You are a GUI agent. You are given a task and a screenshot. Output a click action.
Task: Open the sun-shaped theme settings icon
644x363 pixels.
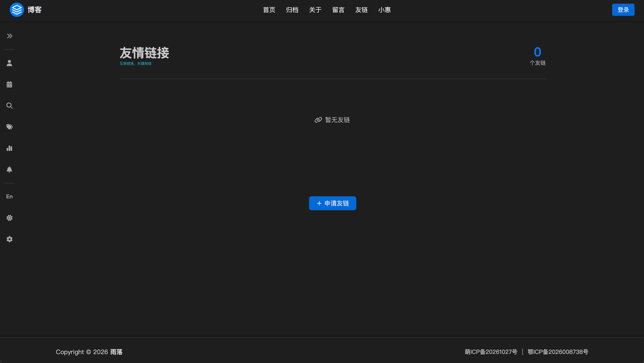[x=10, y=218]
